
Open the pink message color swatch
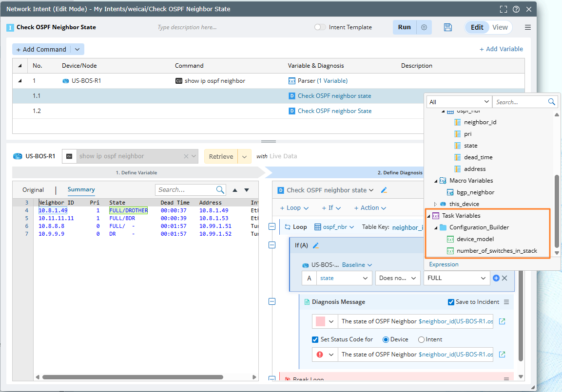pos(321,321)
